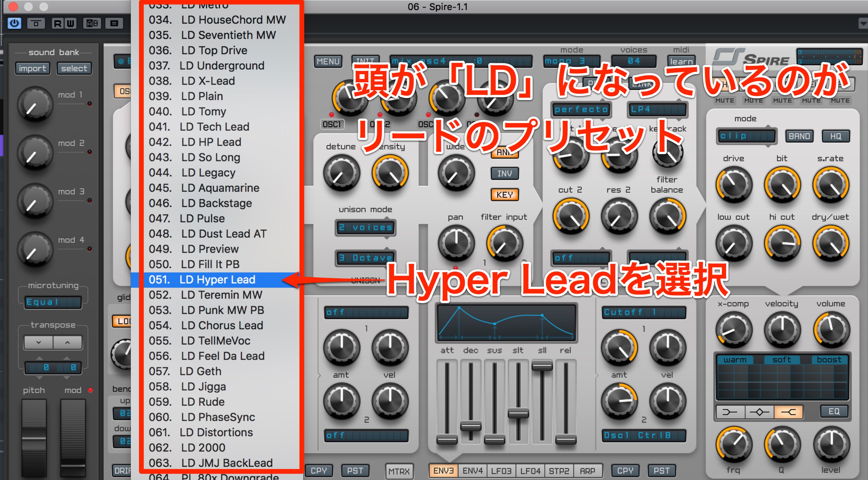The width and height of the screenshot is (868, 480).
Task: Switch to the ARP tab
Action: click(588, 470)
